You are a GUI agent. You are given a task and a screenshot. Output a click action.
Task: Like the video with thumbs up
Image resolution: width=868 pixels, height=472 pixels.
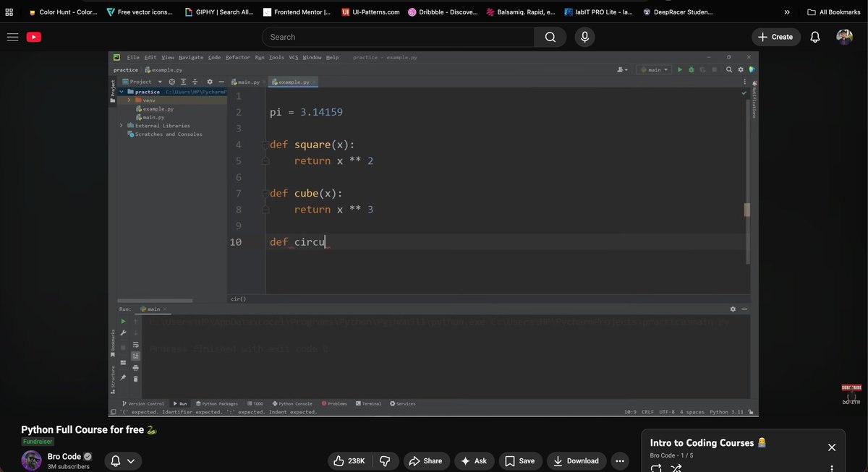[x=349, y=460]
